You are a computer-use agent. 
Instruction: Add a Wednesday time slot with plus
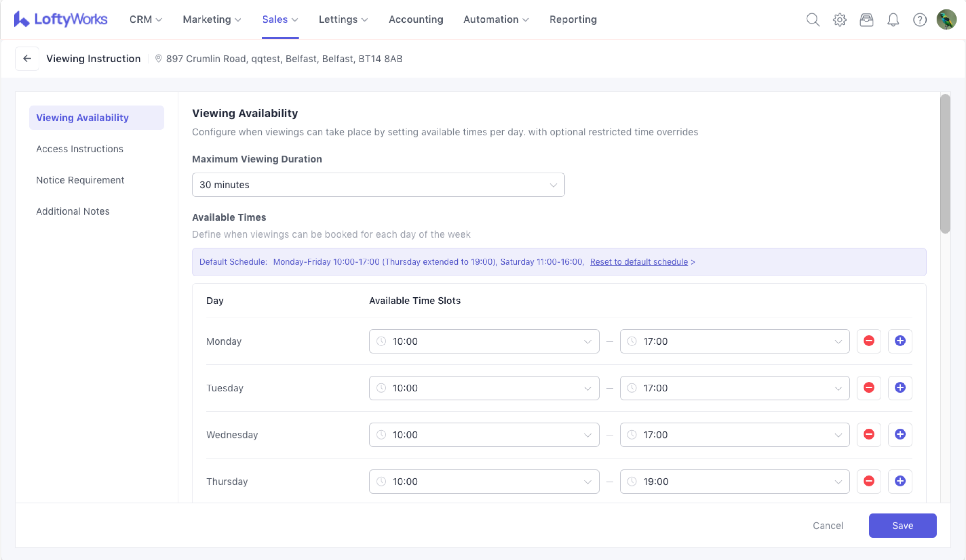pos(900,434)
